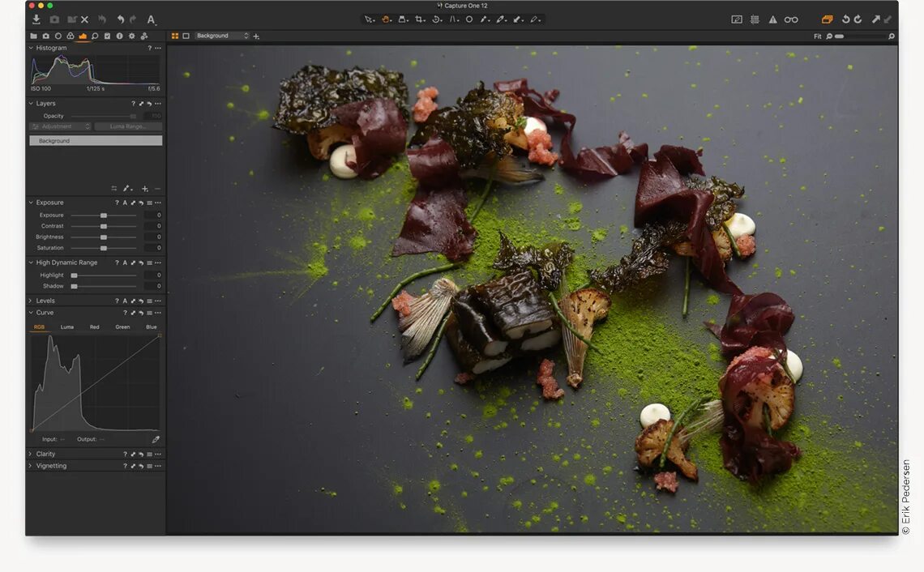Screen dimensions: 924x572
Task: Open the Lens circle tool tab
Action: point(58,36)
